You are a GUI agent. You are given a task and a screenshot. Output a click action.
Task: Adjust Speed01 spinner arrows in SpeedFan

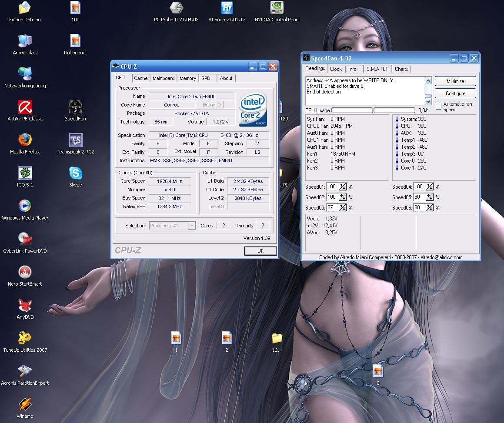[x=343, y=187]
